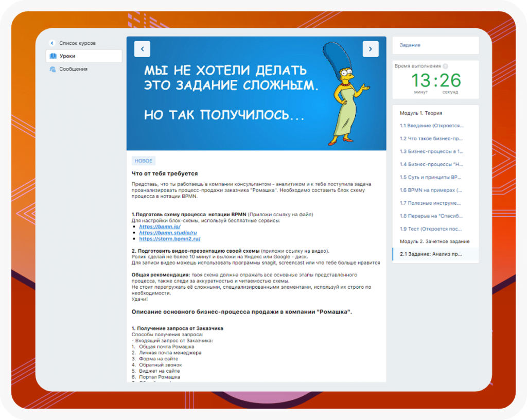Follow the https://bpmn.studio/ru link
This screenshot has width=527, height=420.
pos(168,233)
